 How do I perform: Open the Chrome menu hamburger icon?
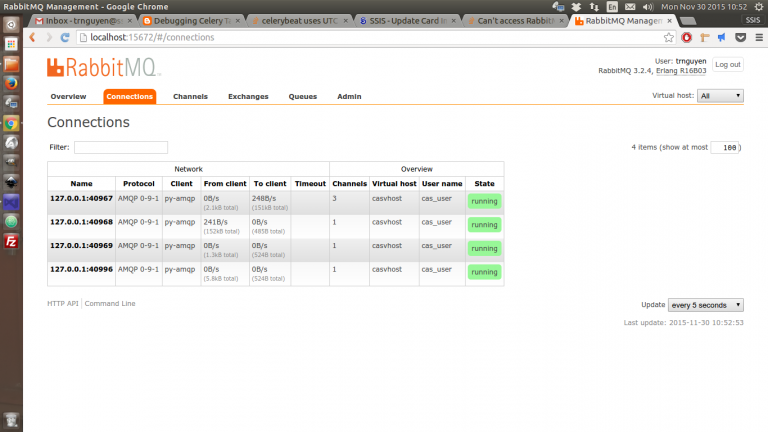[x=759, y=37]
